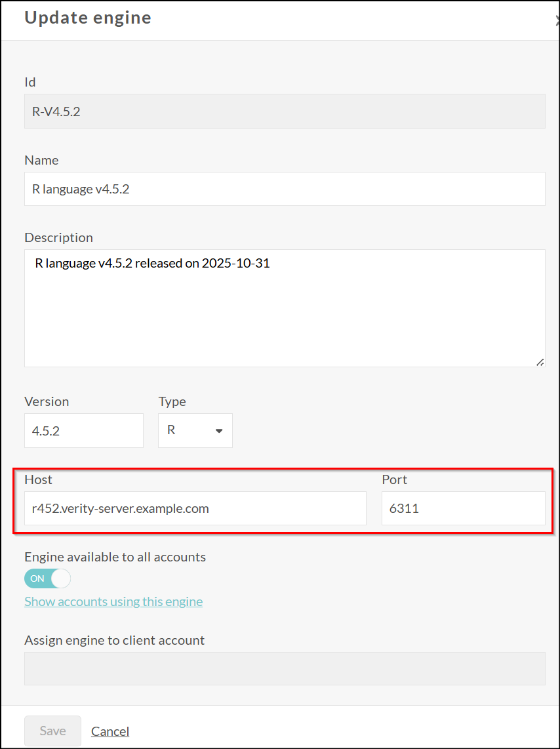This screenshot has height=749, width=560.
Task: Select the Host input field
Action: coord(195,508)
